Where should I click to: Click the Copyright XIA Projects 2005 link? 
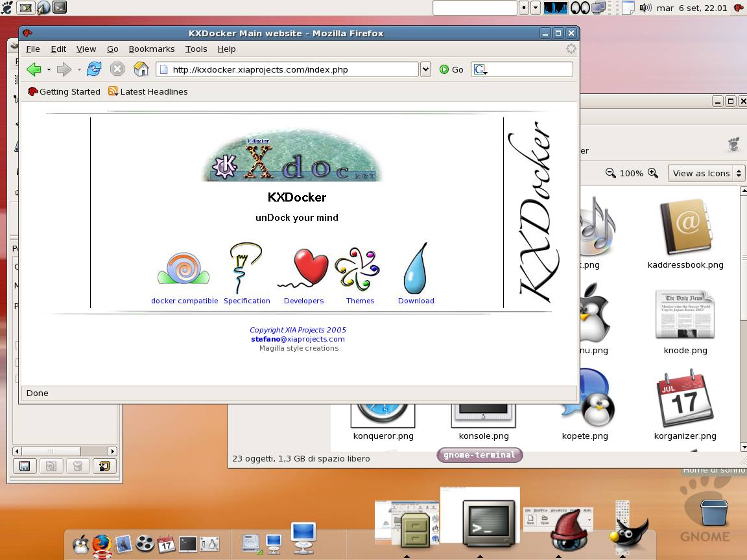click(298, 330)
